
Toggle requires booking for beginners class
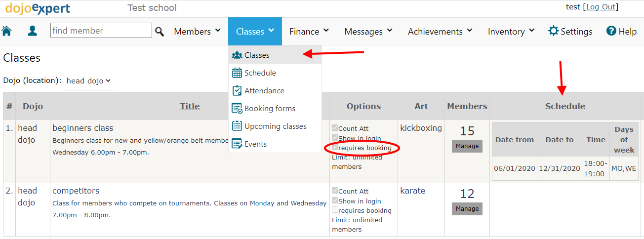335,148
